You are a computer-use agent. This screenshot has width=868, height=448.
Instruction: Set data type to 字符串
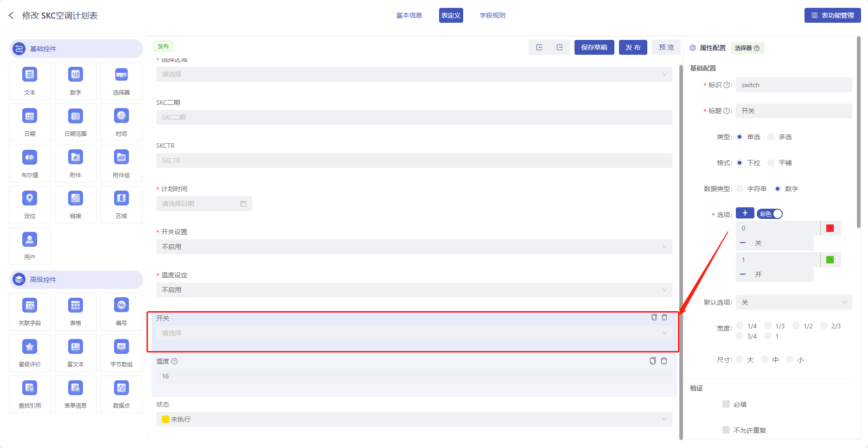click(x=740, y=189)
